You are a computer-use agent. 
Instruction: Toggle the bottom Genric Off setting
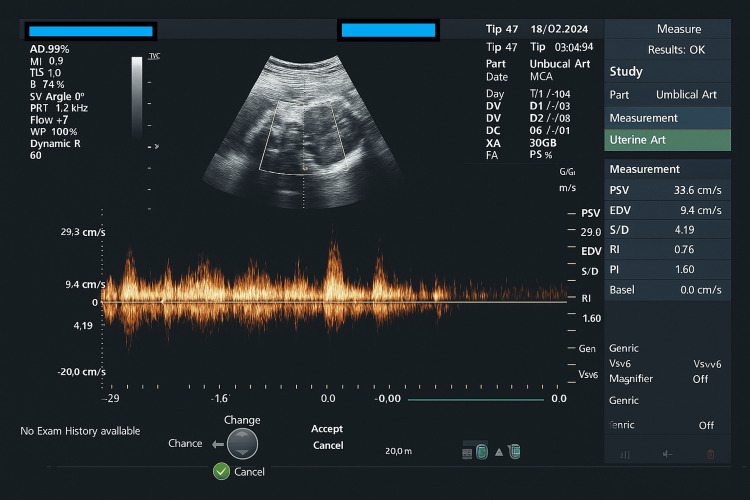click(706, 425)
